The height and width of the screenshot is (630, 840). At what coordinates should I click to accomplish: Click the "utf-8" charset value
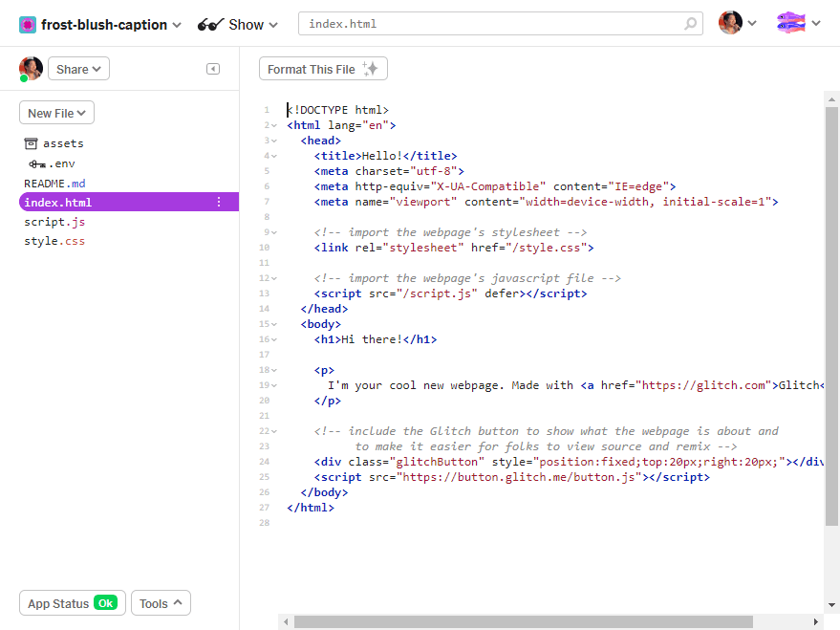tap(434, 171)
